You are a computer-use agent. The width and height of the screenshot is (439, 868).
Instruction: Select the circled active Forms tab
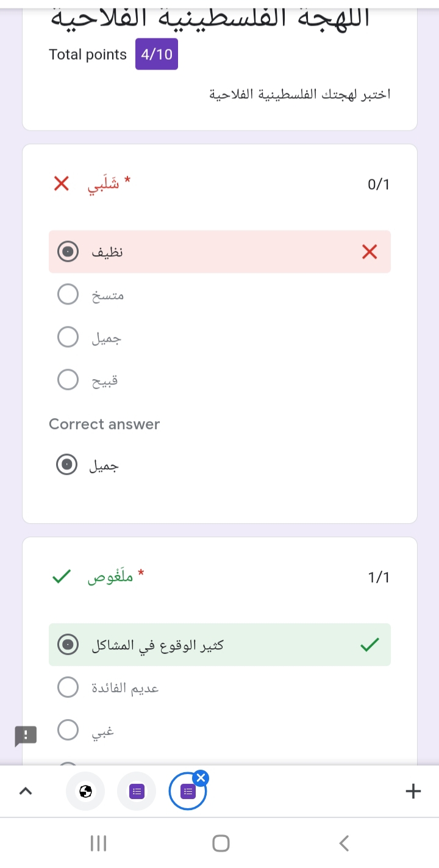coord(187,792)
